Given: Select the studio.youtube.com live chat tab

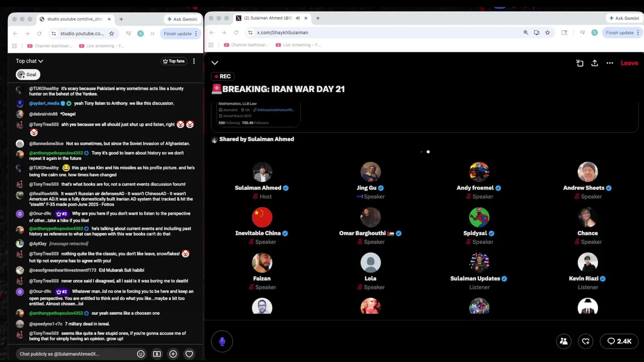Looking at the screenshot, I should click(x=74, y=19).
